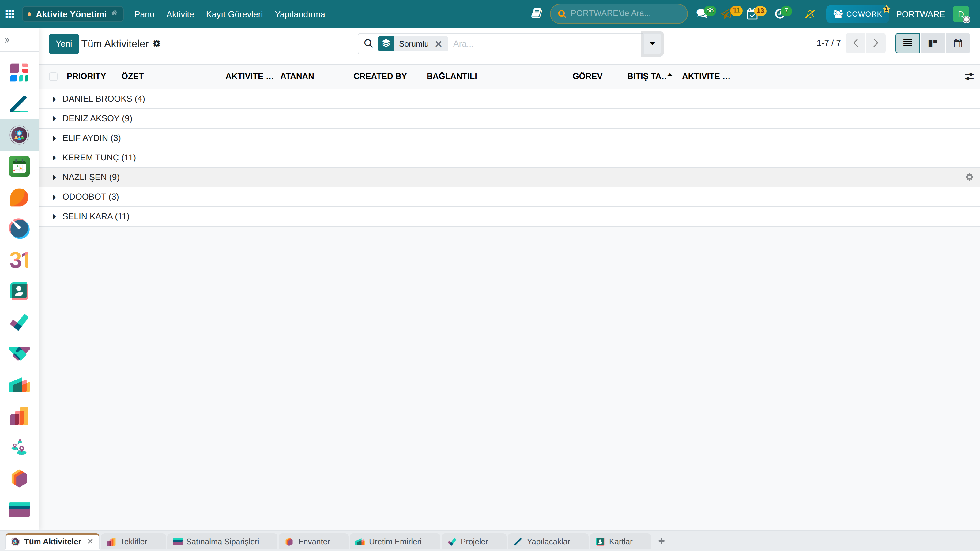The width and height of the screenshot is (980, 551).
Task: Open the Calendar 31 sidebar app
Action: [19, 260]
